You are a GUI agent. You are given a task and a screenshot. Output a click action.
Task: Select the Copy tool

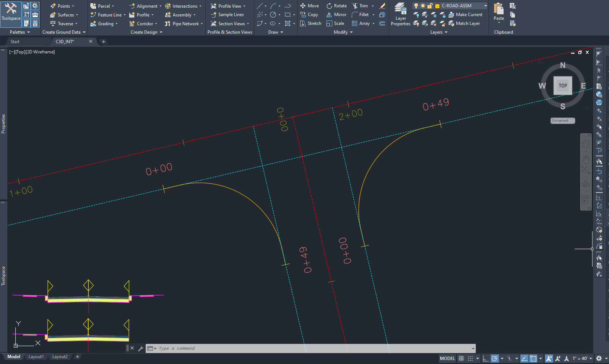coord(309,15)
